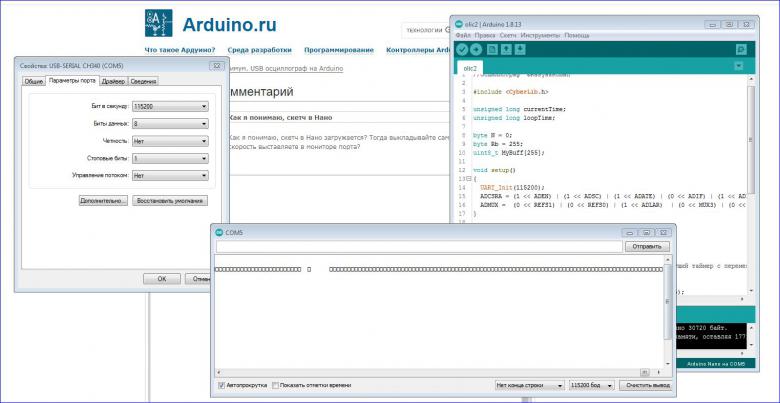Click the Arduino logo icon in COM5 window title

tap(219, 232)
